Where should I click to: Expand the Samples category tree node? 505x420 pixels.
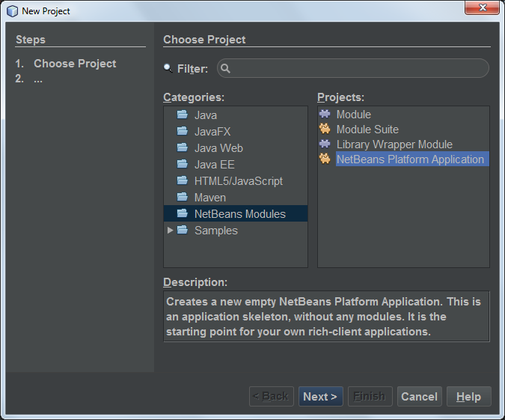(x=171, y=231)
